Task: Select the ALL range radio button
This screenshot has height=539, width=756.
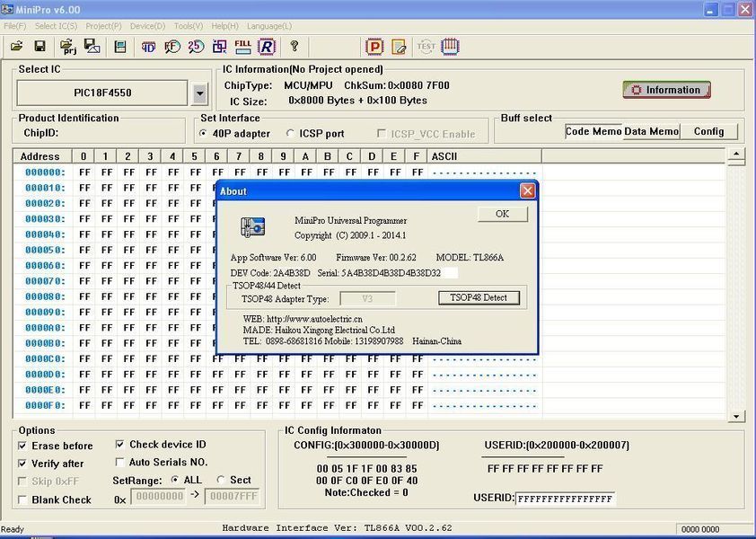Action: tap(175, 480)
